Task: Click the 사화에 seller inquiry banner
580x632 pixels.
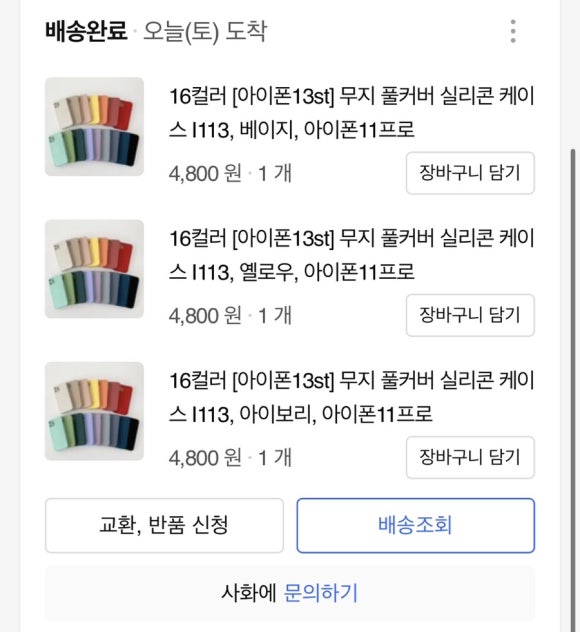Action: pyautogui.click(x=290, y=593)
